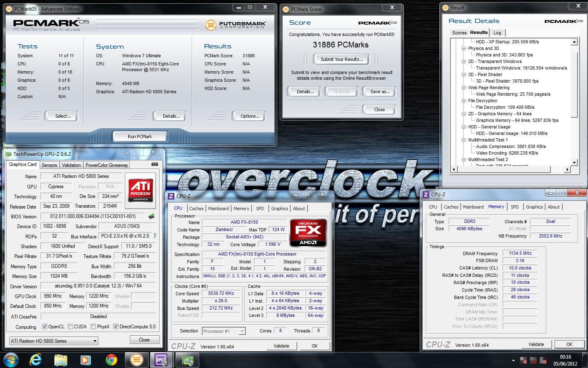This screenshot has width=588, height=368.
Task: Switch to Scores tab in Result window
Action: [x=459, y=33]
